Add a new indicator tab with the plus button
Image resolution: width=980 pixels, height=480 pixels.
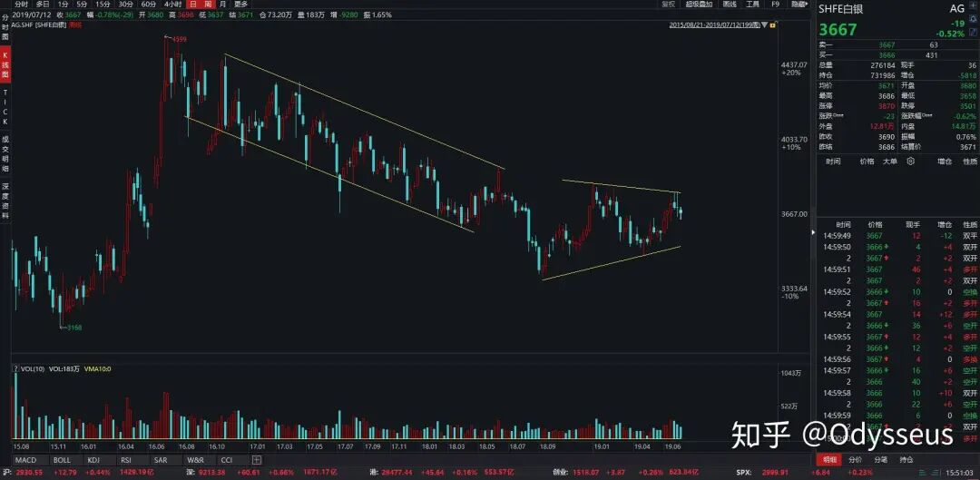(257, 460)
